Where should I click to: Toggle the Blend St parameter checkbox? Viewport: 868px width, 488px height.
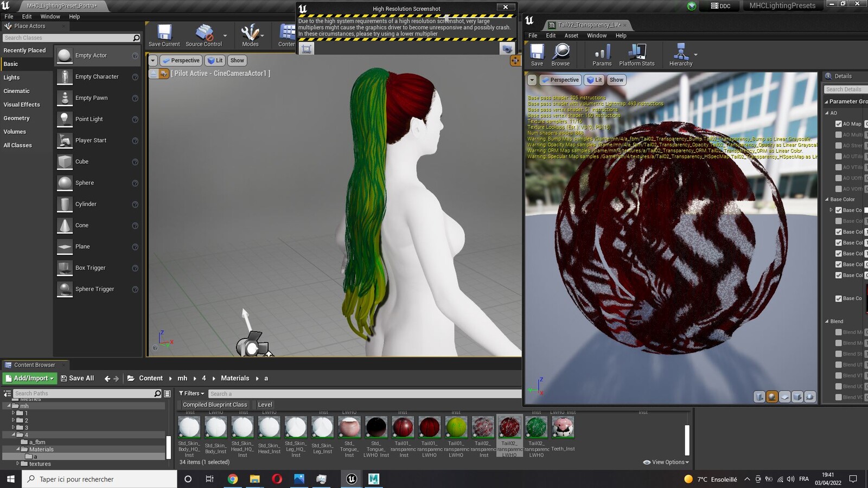pos(839,354)
